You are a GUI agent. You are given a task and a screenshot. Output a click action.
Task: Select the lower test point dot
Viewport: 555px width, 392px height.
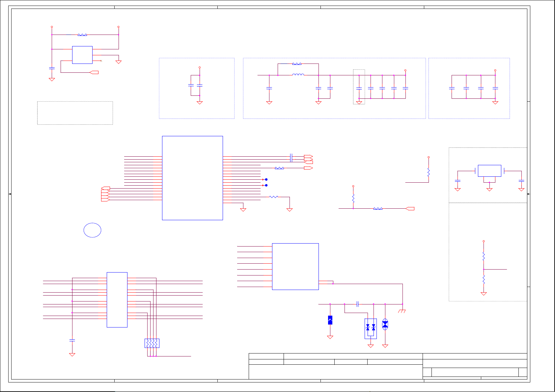tap(266, 185)
